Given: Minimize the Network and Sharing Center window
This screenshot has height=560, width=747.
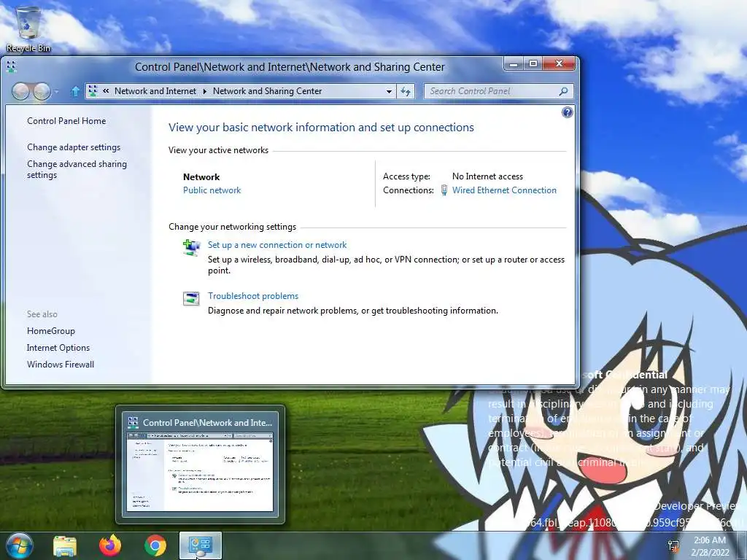Looking at the screenshot, I should 514,64.
